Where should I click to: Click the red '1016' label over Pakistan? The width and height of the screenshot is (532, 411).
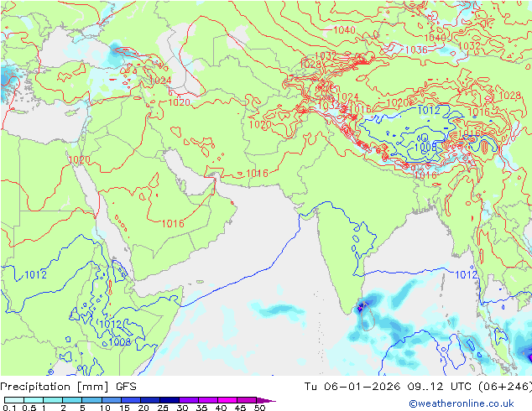[257, 174]
